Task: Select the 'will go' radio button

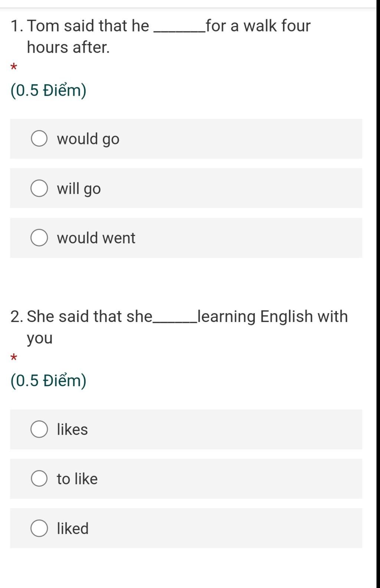Action: click(x=39, y=188)
